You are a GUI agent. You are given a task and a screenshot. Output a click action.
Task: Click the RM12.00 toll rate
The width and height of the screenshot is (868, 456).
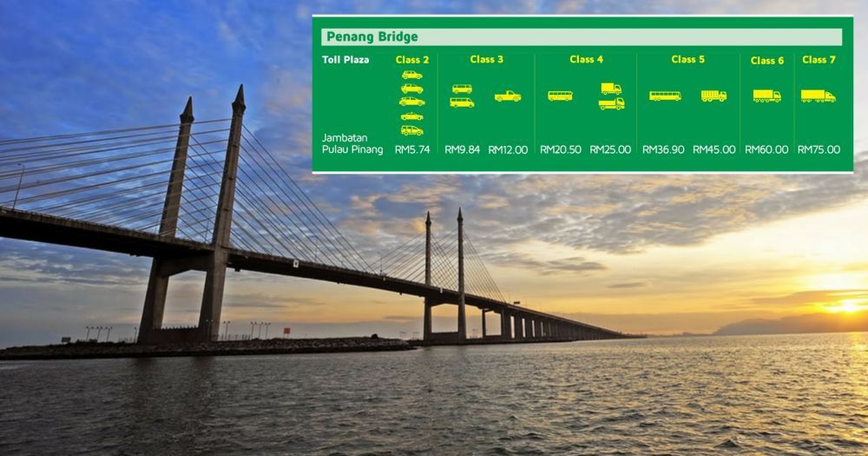click(x=508, y=149)
